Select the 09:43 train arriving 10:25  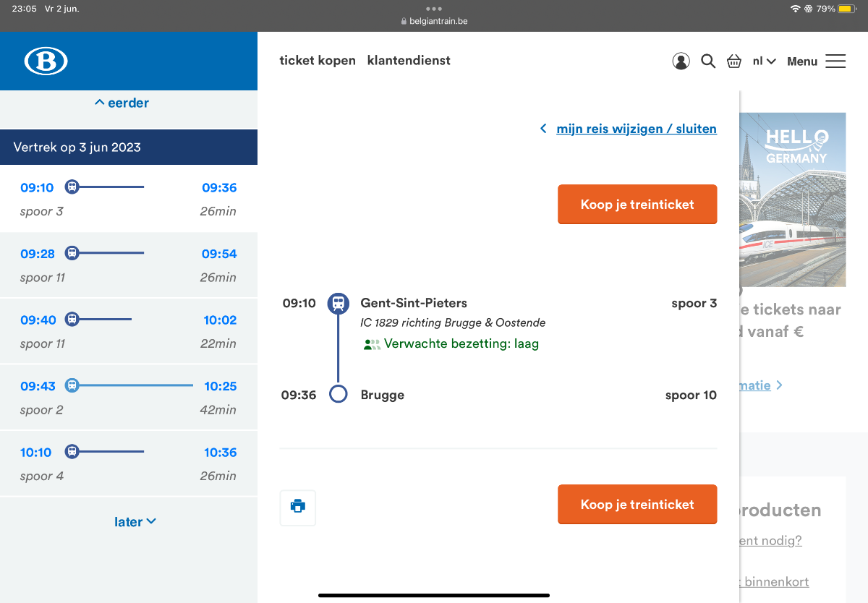(x=128, y=398)
